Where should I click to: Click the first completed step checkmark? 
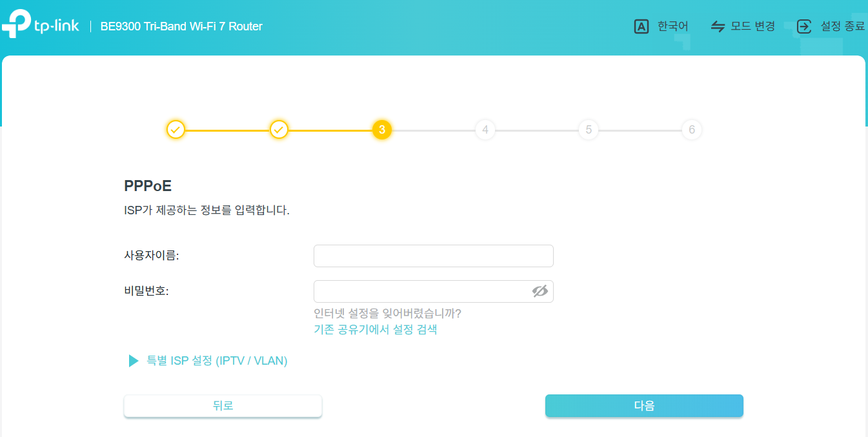(176, 130)
